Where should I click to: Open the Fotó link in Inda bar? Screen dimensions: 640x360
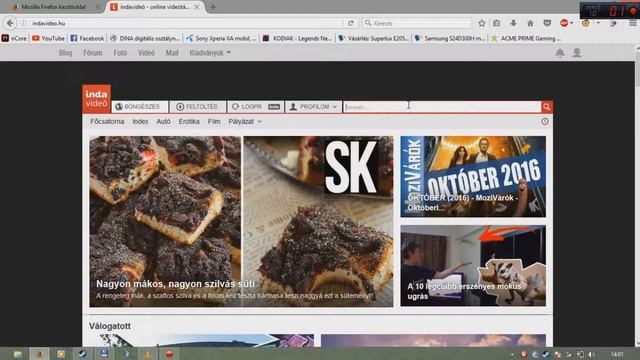click(x=120, y=53)
